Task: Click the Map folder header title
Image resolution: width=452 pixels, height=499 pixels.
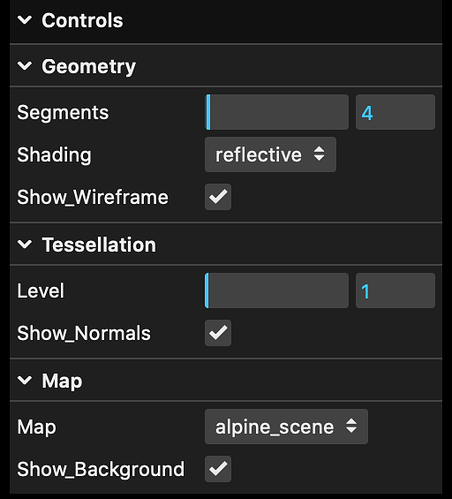Action: pyautogui.click(x=62, y=381)
